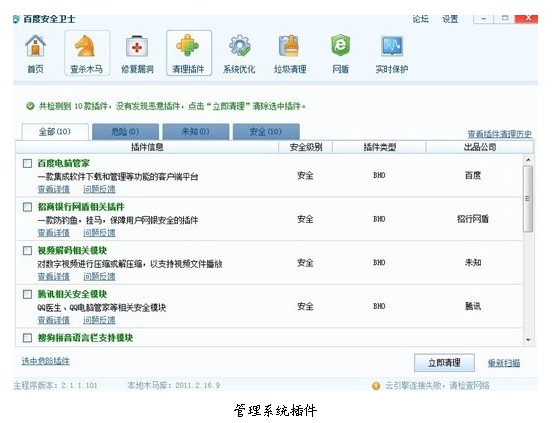
Task: Open the 垃圾清理 brush icon
Action: [x=289, y=46]
